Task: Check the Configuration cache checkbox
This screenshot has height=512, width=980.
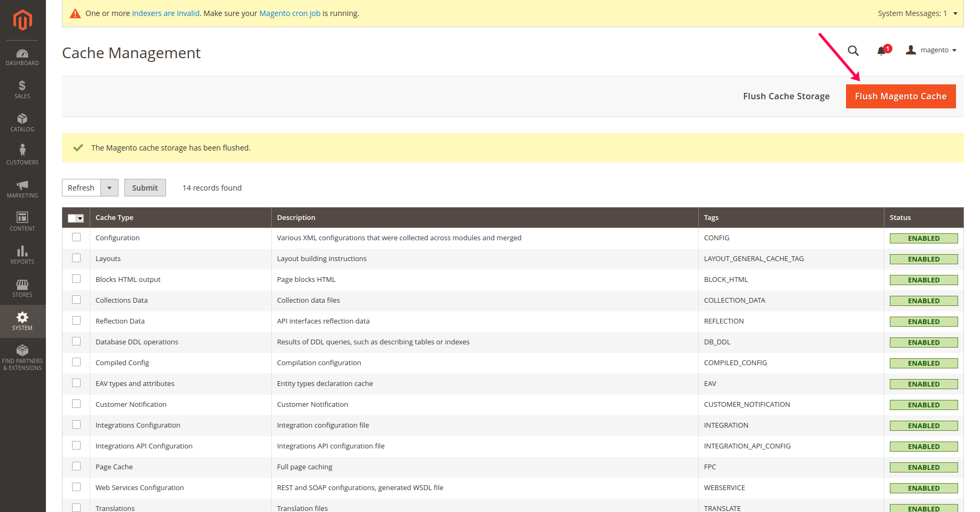Action: 76,237
